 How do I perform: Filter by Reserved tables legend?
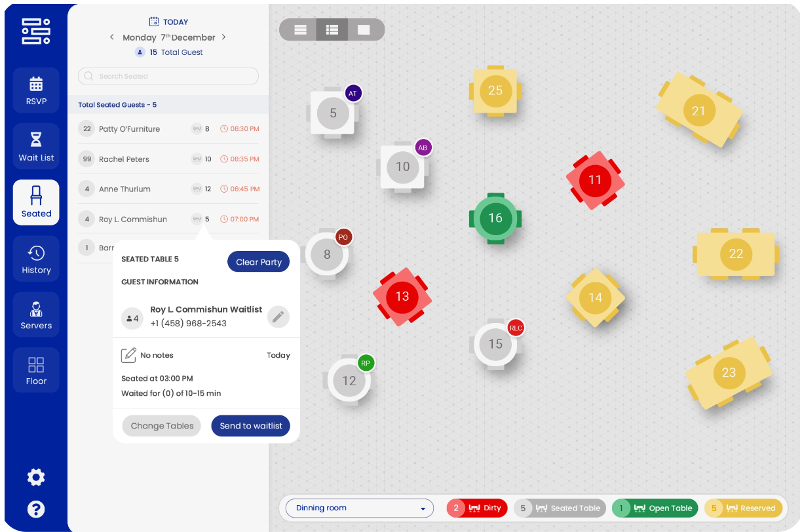743,508
